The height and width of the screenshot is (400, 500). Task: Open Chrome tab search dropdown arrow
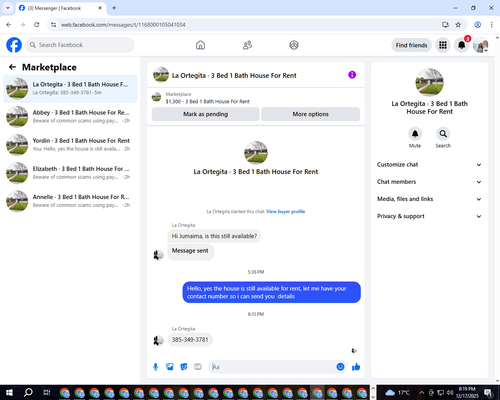tap(8, 8)
